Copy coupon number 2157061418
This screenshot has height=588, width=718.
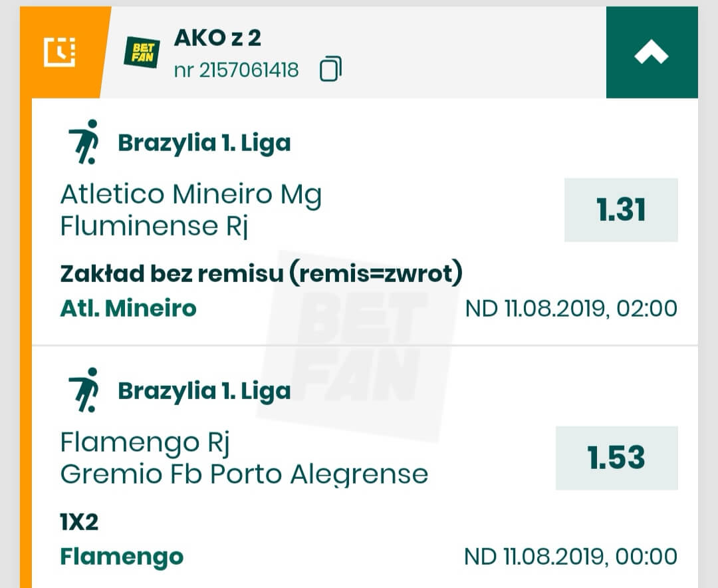coord(330,69)
